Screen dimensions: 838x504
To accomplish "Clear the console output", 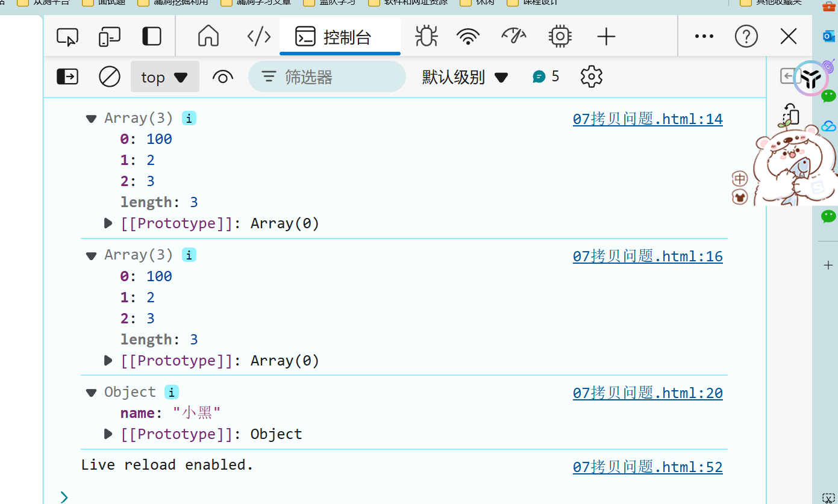I will 110,76.
